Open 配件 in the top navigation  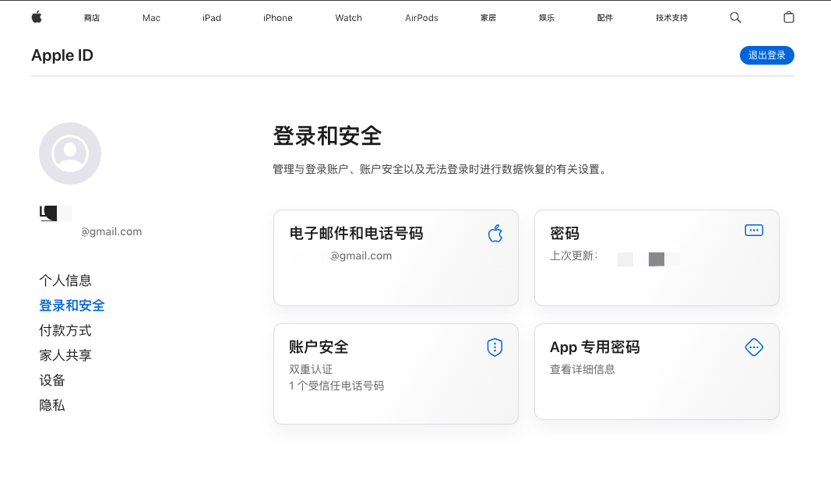pos(604,18)
